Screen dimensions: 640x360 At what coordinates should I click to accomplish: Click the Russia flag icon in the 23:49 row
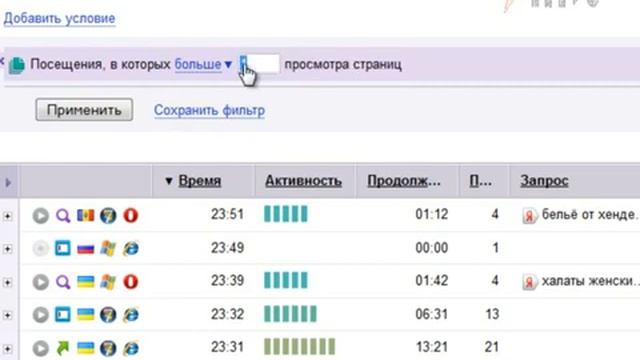click(x=86, y=249)
